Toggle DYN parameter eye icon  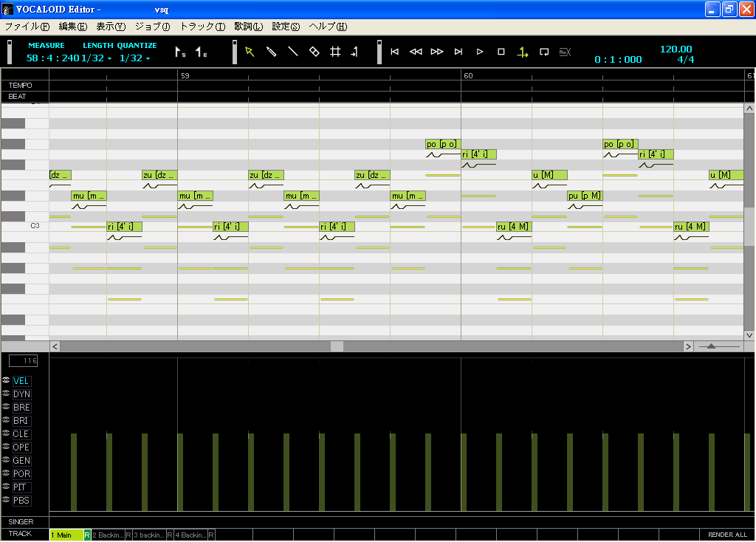tap(6, 394)
